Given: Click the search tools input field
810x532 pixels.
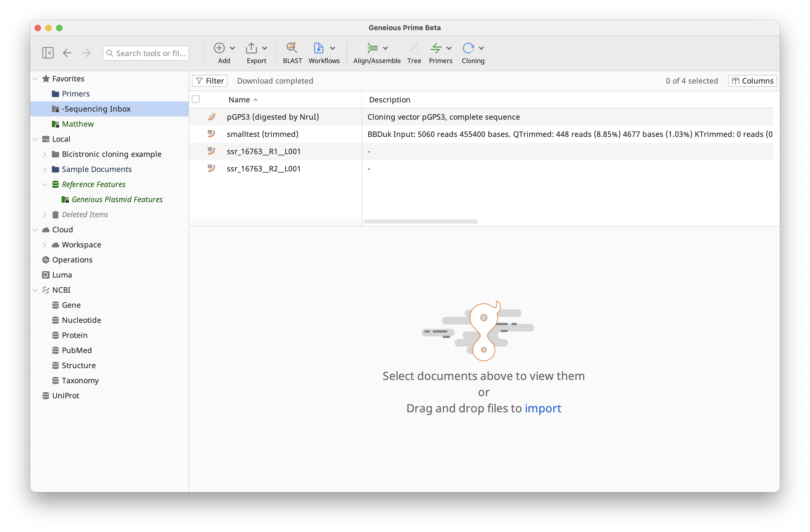Looking at the screenshot, I should click(x=150, y=53).
